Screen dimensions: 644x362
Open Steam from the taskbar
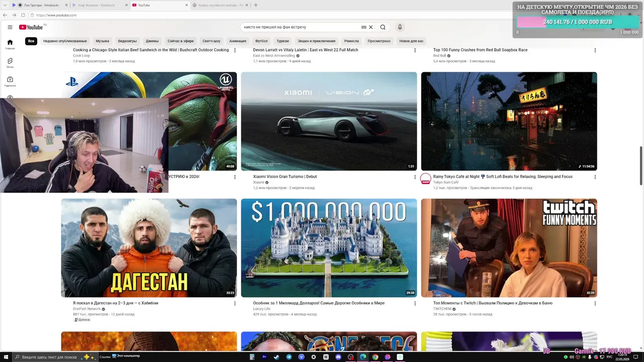coord(276,357)
